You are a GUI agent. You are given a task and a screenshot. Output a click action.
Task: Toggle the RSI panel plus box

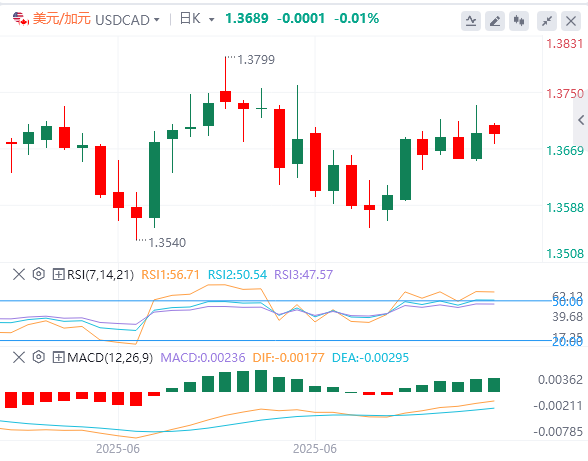(58, 274)
